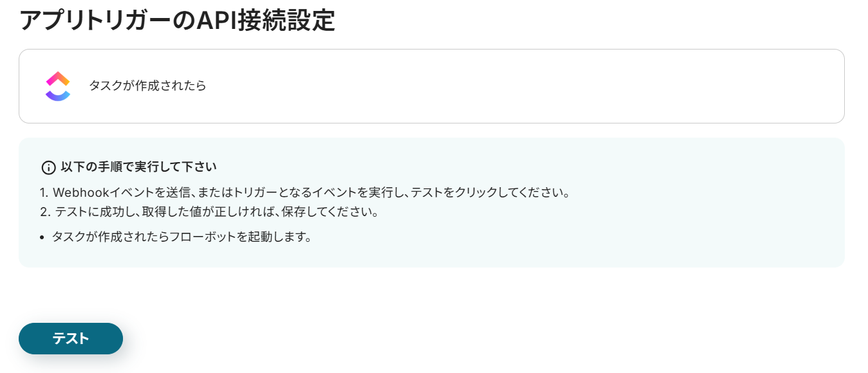Click the info circle icon beside 以下の手順
The height and width of the screenshot is (373, 868).
48,168
